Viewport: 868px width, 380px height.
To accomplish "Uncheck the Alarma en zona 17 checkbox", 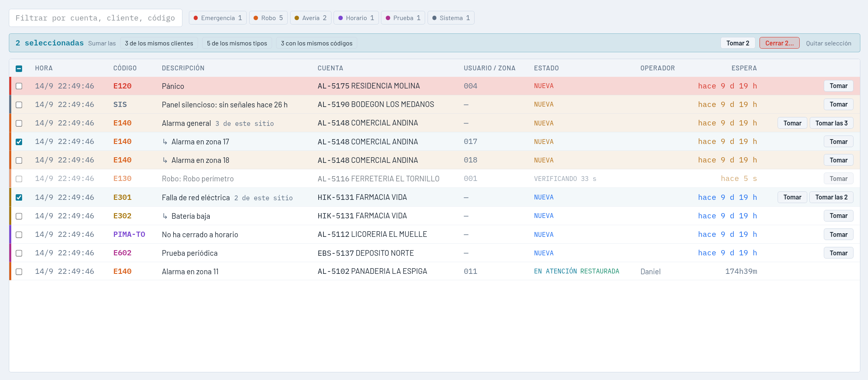I will (x=19, y=142).
